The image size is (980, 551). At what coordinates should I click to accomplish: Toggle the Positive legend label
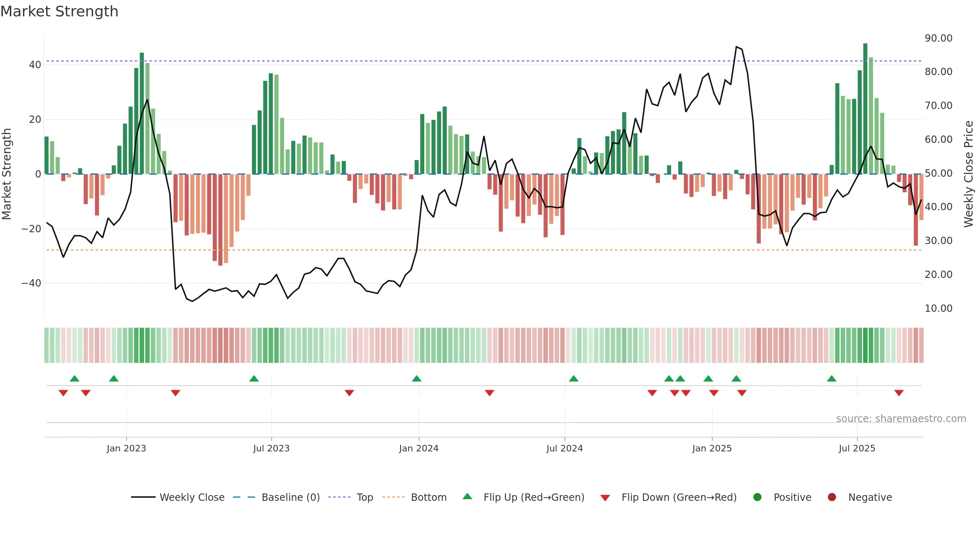click(793, 498)
